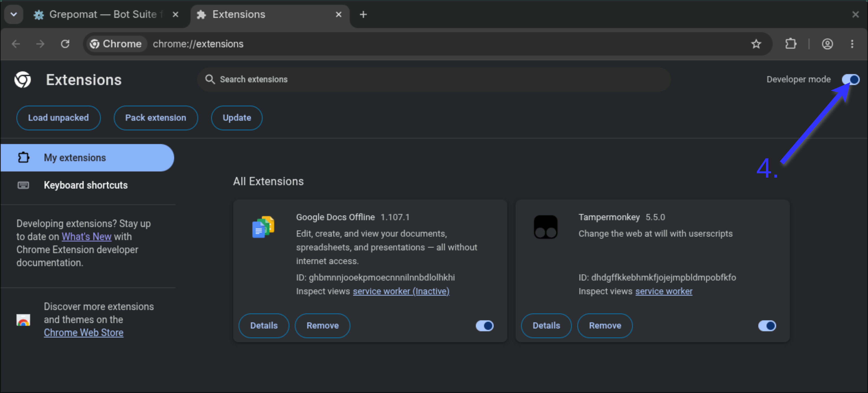Click Tampermonkey version 5.5.0 text
Image resolution: width=868 pixels, height=393 pixels.
point(655,217)
